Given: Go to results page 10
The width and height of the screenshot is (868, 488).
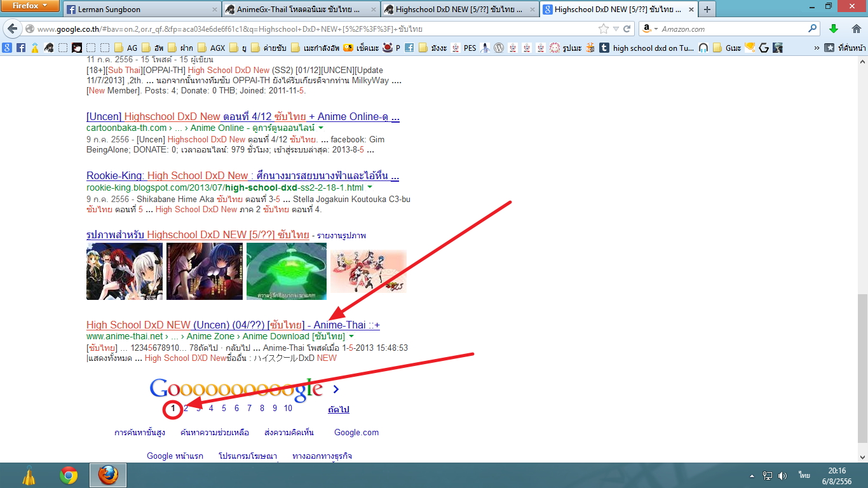Looking at the screenshot, I should 288,409.
